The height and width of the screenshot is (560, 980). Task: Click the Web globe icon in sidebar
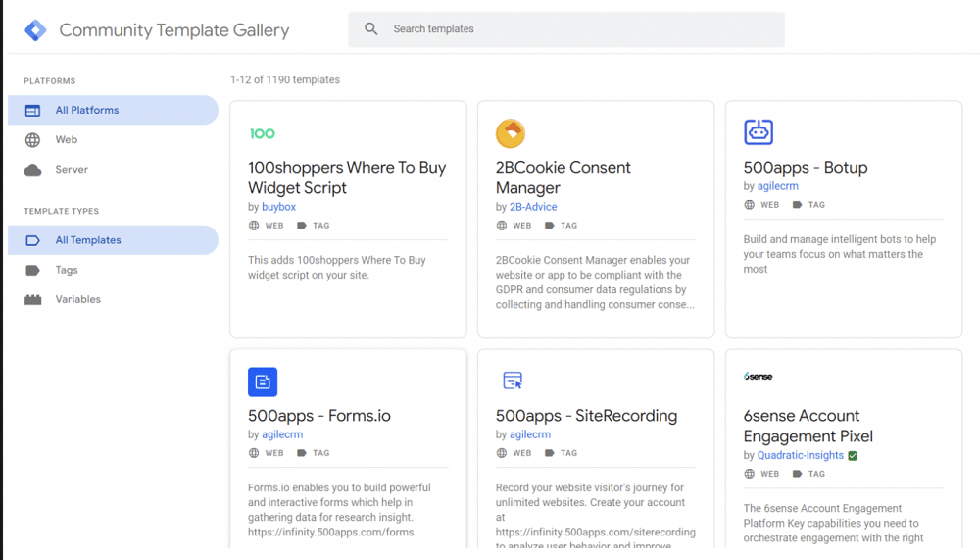click(x=32, y=140)
